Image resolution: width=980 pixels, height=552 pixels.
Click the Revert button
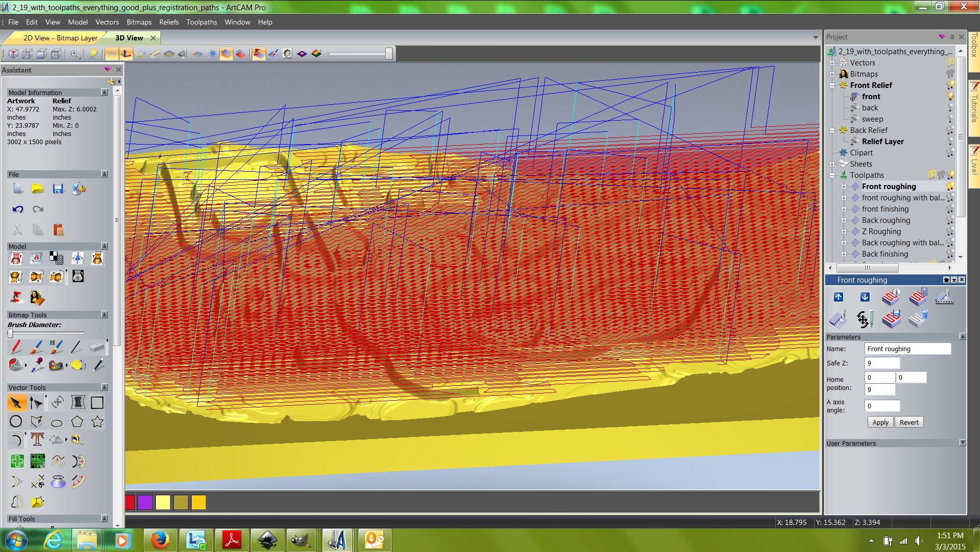point(908,422)
